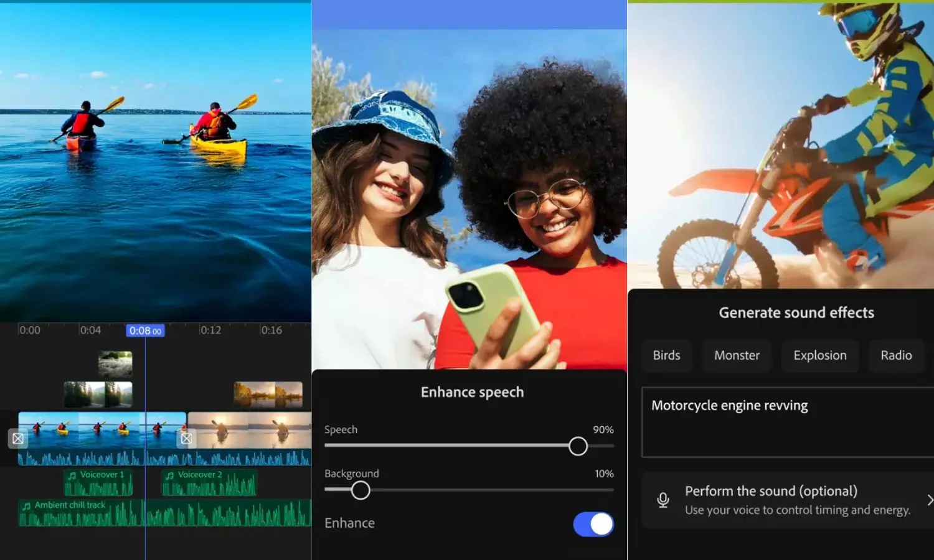Image resolution: width=934 pixels, height=560 pixels.
Task: Turn off the Enhance toggle switch
Action: (593, 524)
